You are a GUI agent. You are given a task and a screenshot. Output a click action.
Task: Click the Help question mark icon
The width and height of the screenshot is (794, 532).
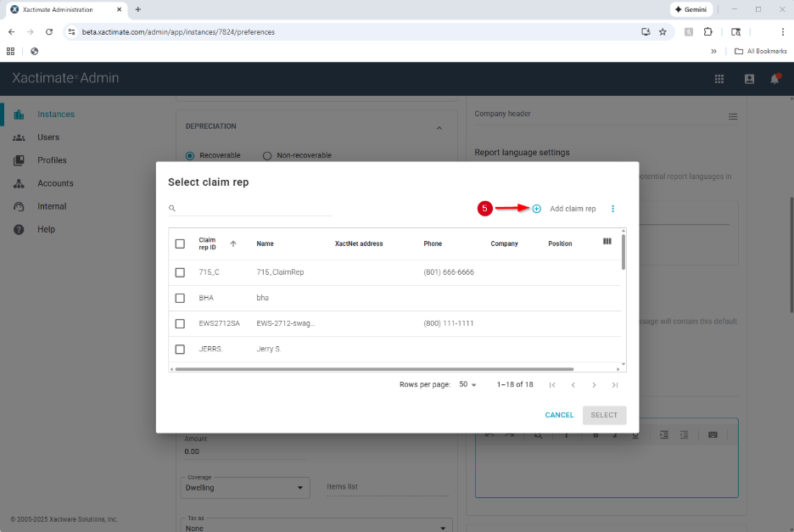[x=19, y=230]
